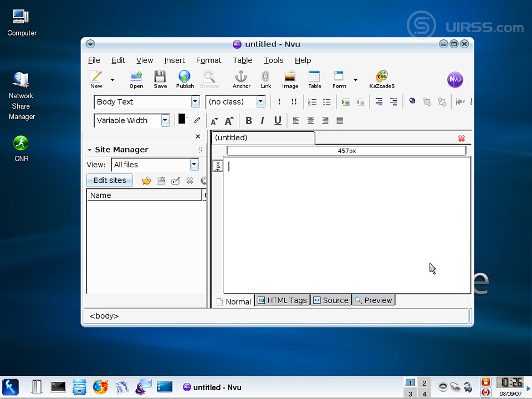Toggle underline formatting
Viewport: 532px width, 399px height.
click(278, 121)
